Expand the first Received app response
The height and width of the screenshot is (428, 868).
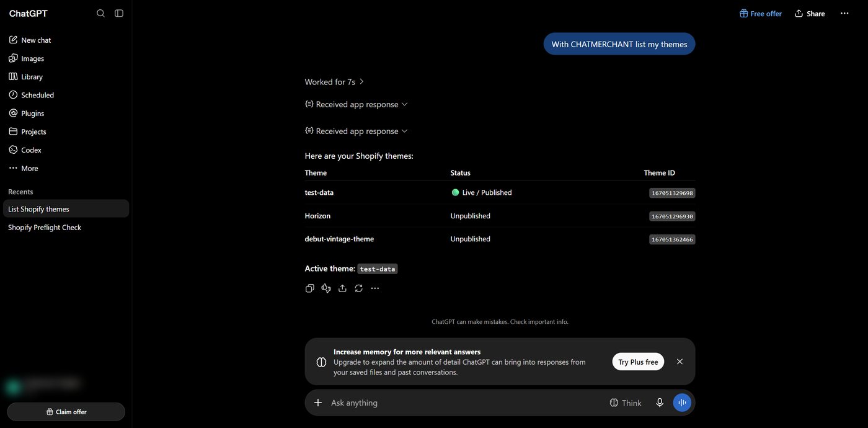356,104
